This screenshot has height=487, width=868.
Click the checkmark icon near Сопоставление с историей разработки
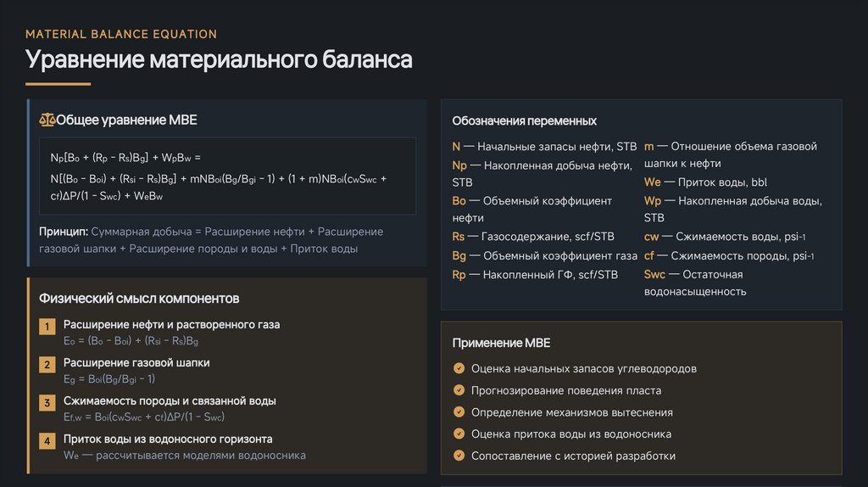pyautogui.click(x=459, y=456)
